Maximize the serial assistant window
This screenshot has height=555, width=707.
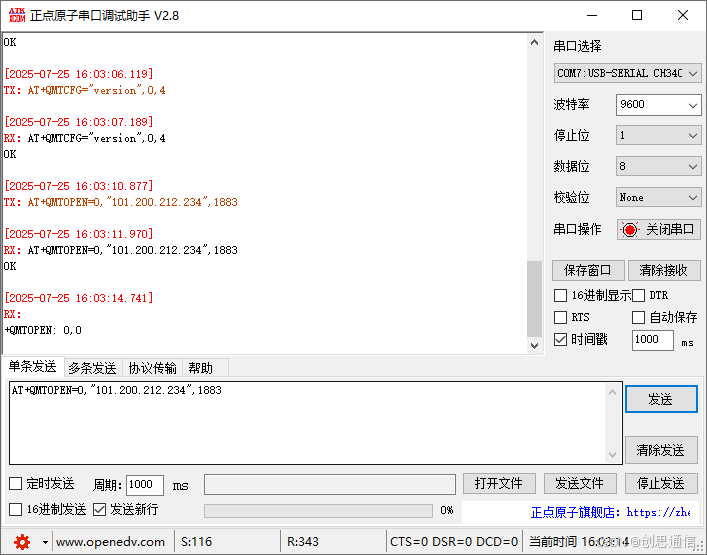[x=637, y=15]
